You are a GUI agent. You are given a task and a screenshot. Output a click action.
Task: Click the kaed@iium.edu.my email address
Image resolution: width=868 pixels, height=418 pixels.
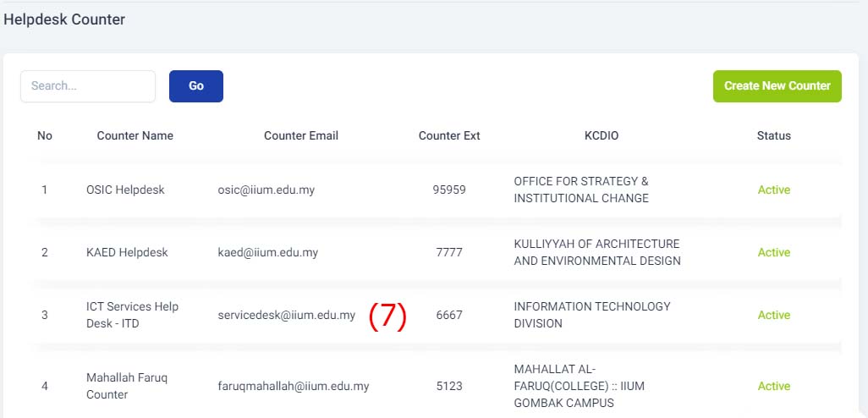[268, 252]
